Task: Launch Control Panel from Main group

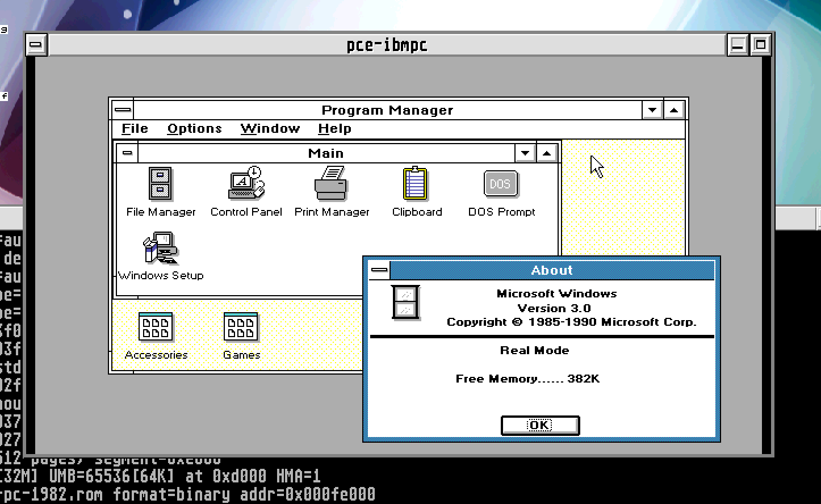Action: tap(246, 183)
